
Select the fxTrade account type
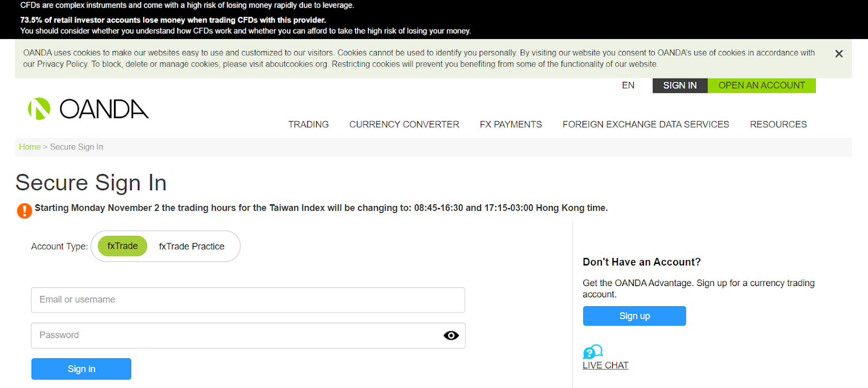[x=123, y=246]
